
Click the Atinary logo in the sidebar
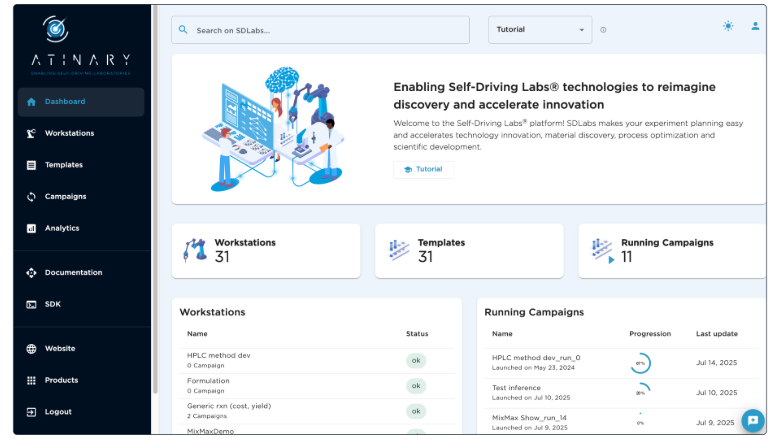81,45
